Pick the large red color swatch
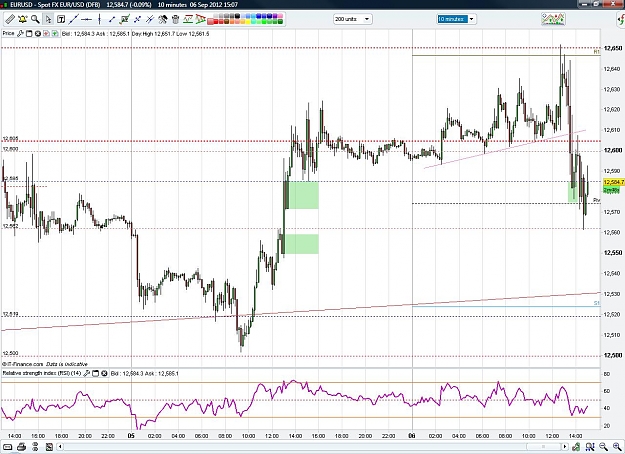The width and height of the screenshot is (625, 454). coord(210,21)
